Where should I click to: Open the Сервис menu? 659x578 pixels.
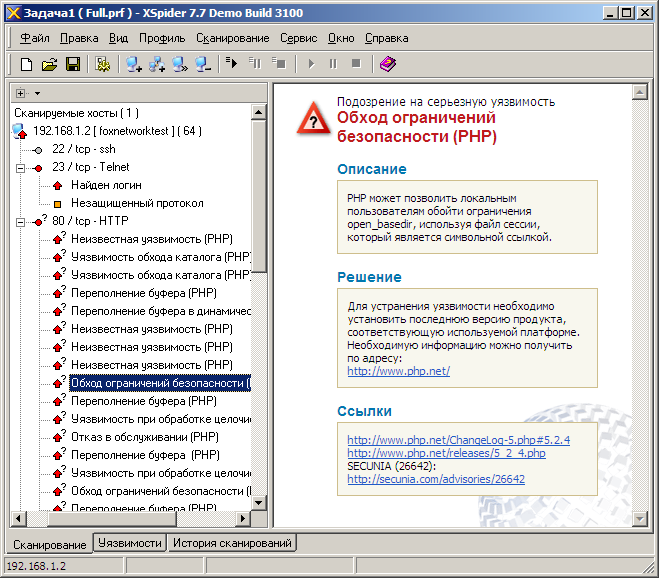tap(298, 38)
